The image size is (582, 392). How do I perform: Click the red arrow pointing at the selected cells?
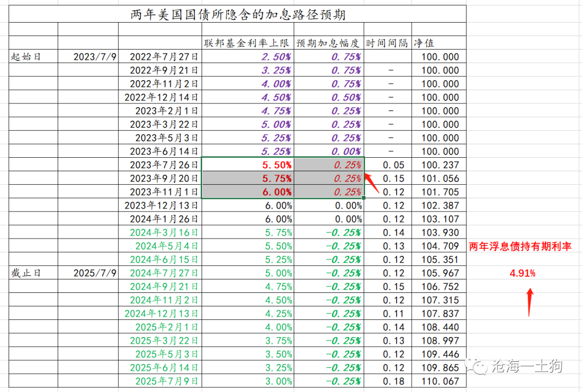click(x=372, y=183)
